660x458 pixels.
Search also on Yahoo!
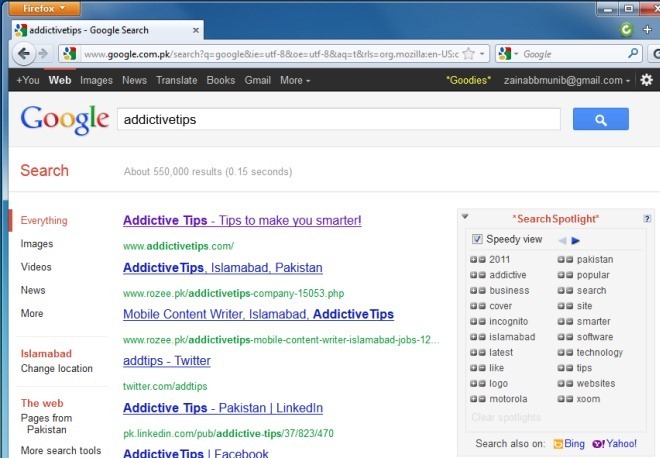tap(614, 444)
